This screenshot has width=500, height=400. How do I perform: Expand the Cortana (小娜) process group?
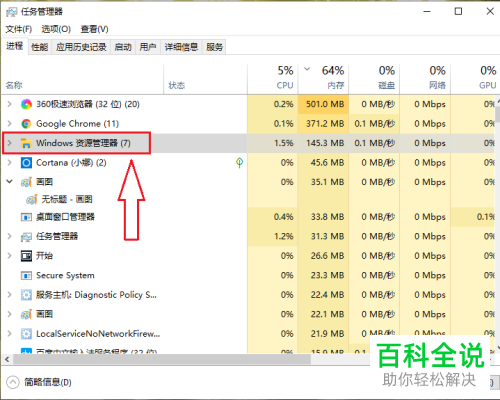(9, 163)
